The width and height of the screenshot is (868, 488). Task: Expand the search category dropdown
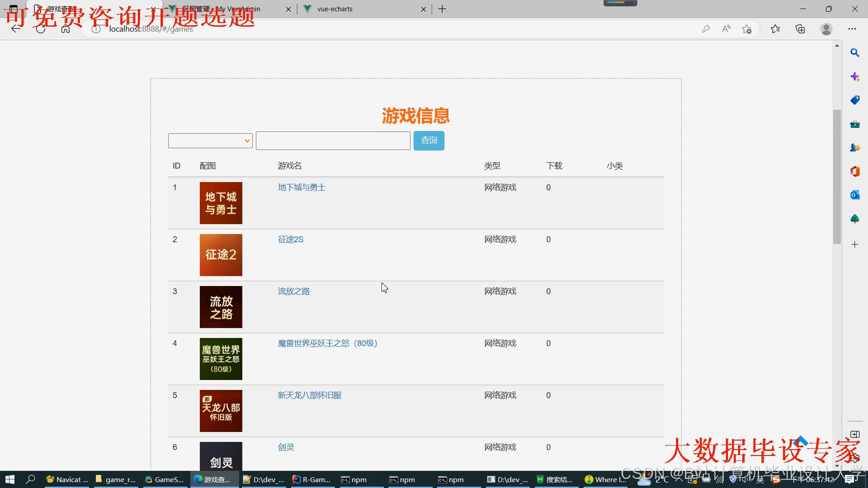210,141
